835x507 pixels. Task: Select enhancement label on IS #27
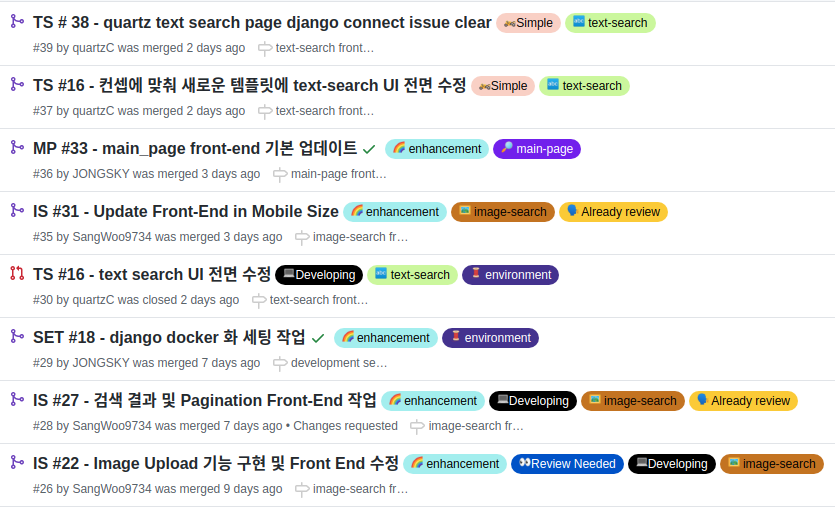click(433, 401)
